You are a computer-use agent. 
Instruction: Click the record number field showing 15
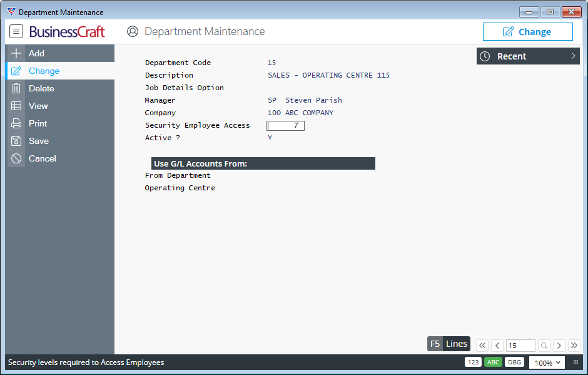(520, 346)
